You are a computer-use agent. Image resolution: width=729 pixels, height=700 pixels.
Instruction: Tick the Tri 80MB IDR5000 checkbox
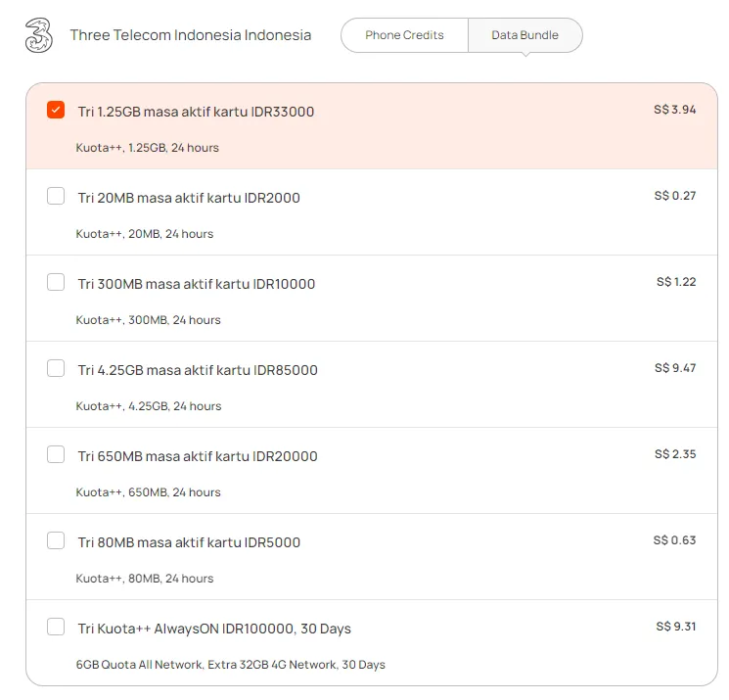(x=56, y=540)
